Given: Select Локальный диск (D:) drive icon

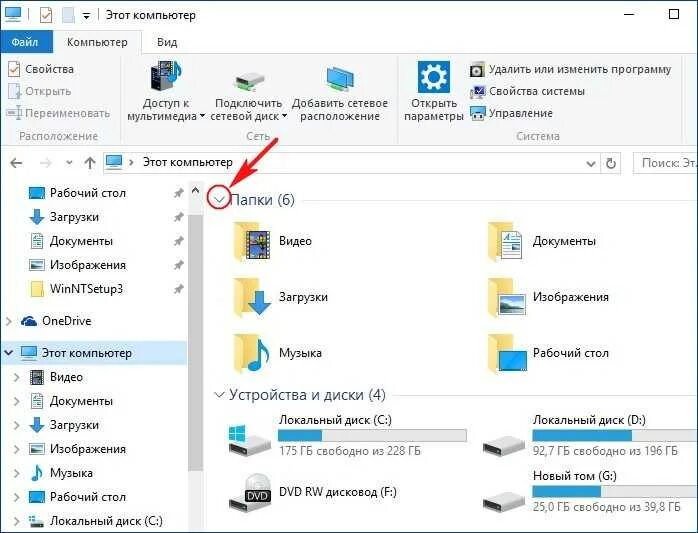Looking at the screenshot, I should click(x=504, y=445).
